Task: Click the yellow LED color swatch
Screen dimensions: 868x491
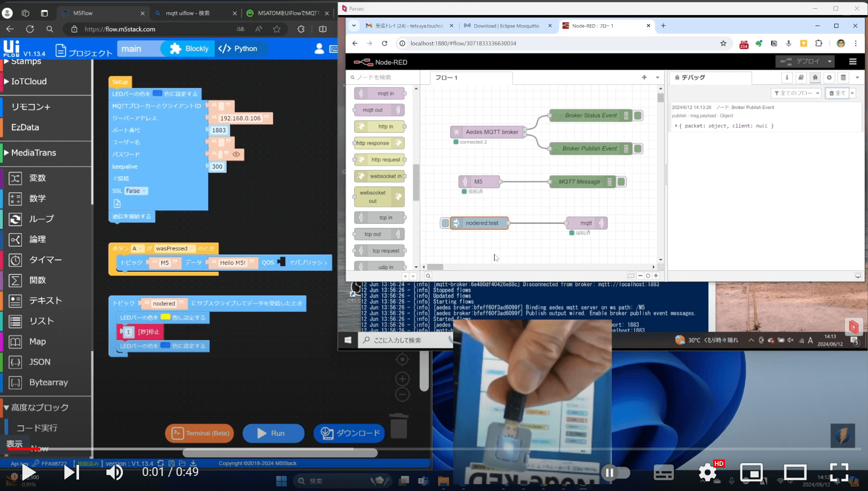Action: coord(164,317)
